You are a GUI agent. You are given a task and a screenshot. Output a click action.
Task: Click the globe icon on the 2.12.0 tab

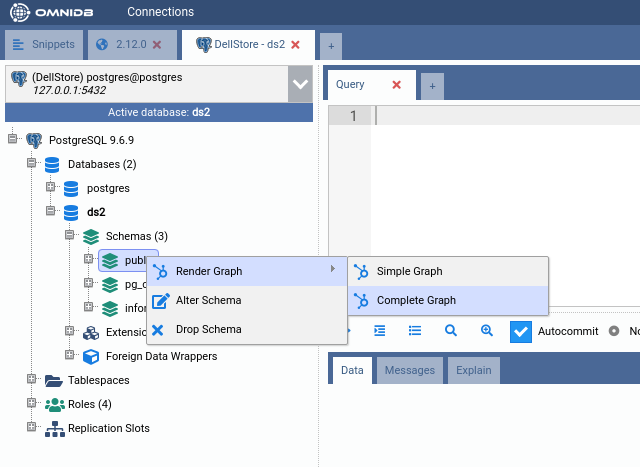(102, 44)
